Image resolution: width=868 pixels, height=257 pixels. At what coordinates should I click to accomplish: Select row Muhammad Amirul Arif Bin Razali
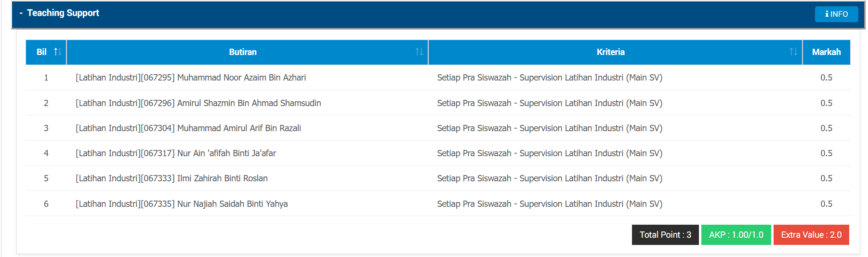tap(438, 128)
